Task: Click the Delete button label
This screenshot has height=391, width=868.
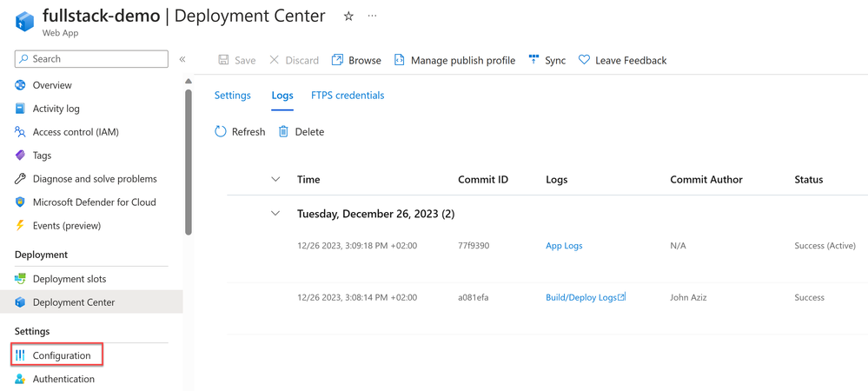Action: 309,132
